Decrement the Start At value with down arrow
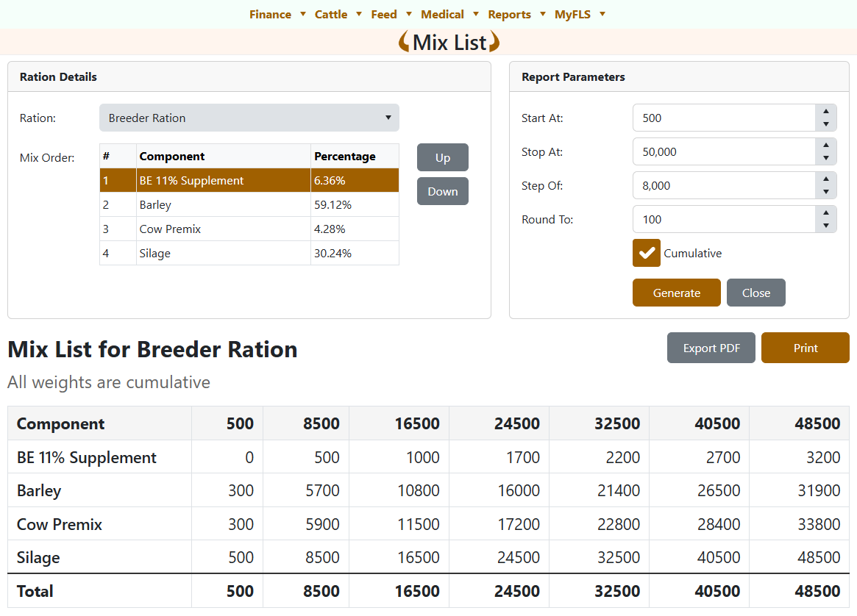Image resolution: width=857 pixels, height=616 pixels. click(x=825, y=125)
